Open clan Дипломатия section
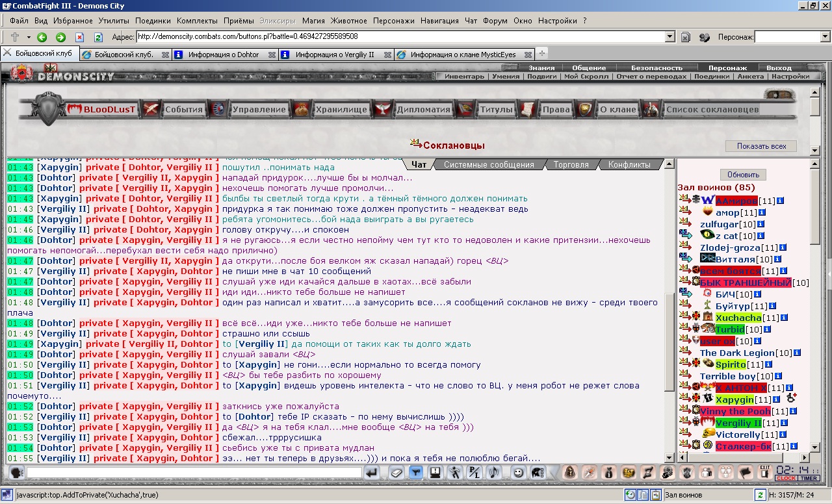The height and width of the screenshot is (504, 832). pyautogui.click(x=423, y=109)
